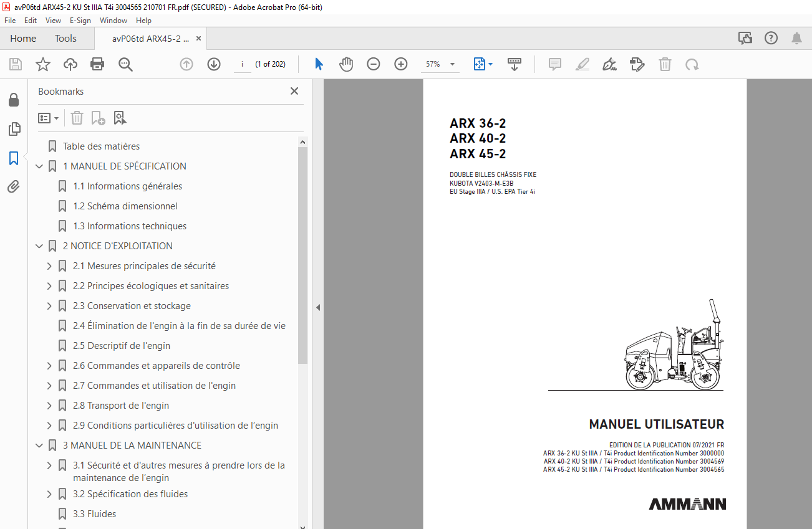Open the Help menu
The height and width of the screenshot is (529, 812).
[143, 21]
